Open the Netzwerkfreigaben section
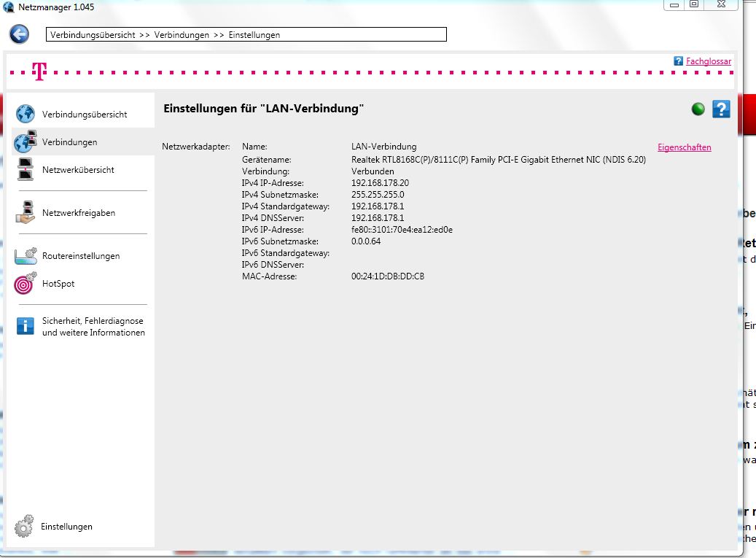756x558 pixels. (x=79, y=213)
